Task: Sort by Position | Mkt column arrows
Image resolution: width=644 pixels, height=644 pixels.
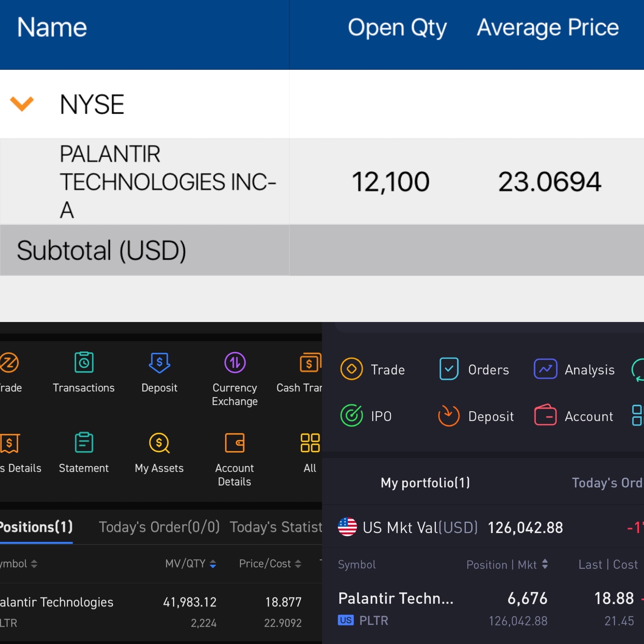Action: tap(545, 564)
